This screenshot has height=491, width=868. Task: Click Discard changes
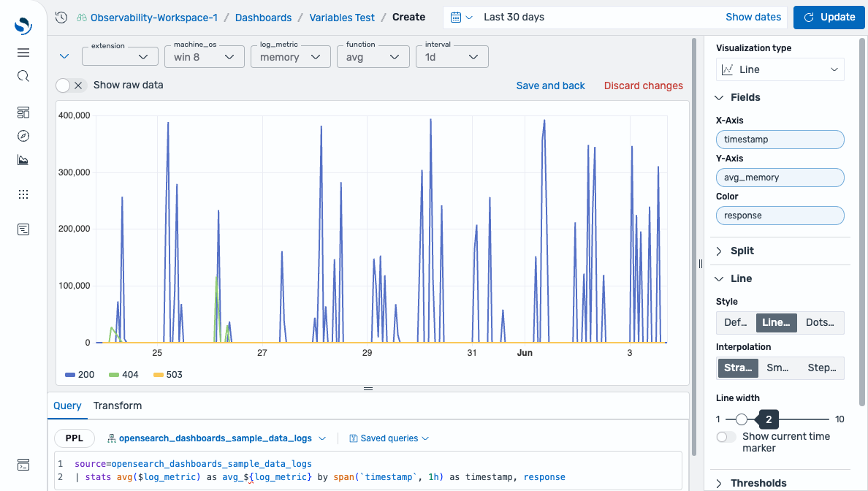[x=643, y=85]
